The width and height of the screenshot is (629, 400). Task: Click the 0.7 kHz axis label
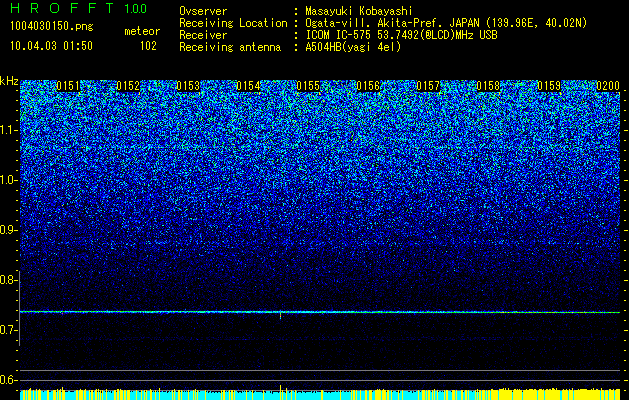(x=8, y=330)
